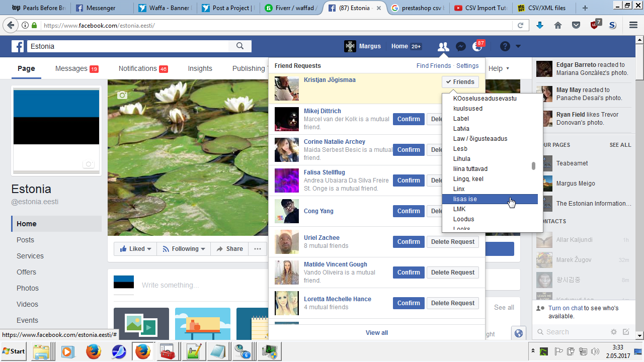This screenshot has width=644, height=362.
Task: Click the Facebook search field containing Estonia
Action: click(x=128, y=46)
